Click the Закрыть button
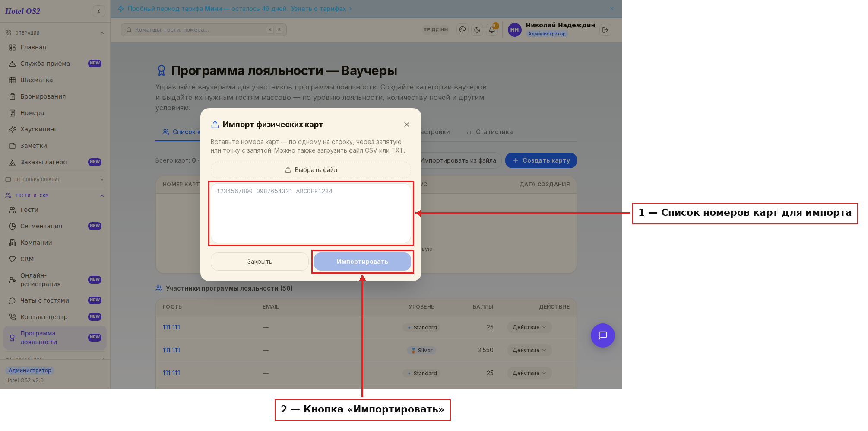Viewport: 868px width, 431px height. 260,262
